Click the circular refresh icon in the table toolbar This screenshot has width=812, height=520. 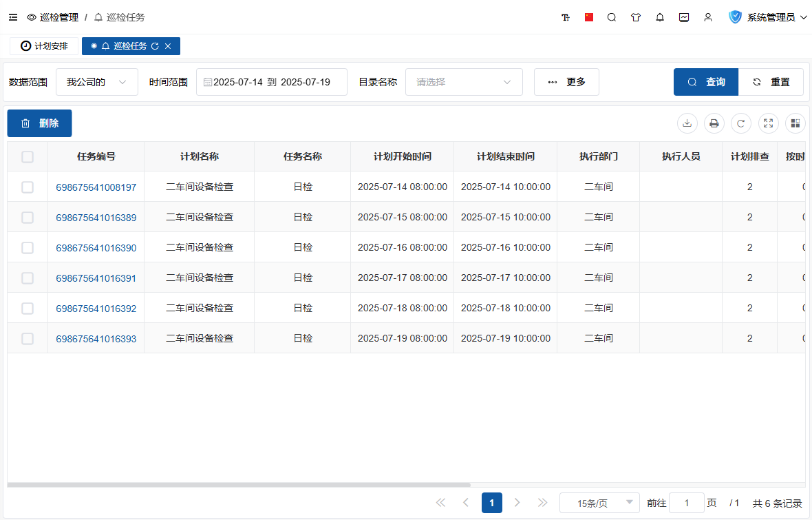[x=741, y=123]
